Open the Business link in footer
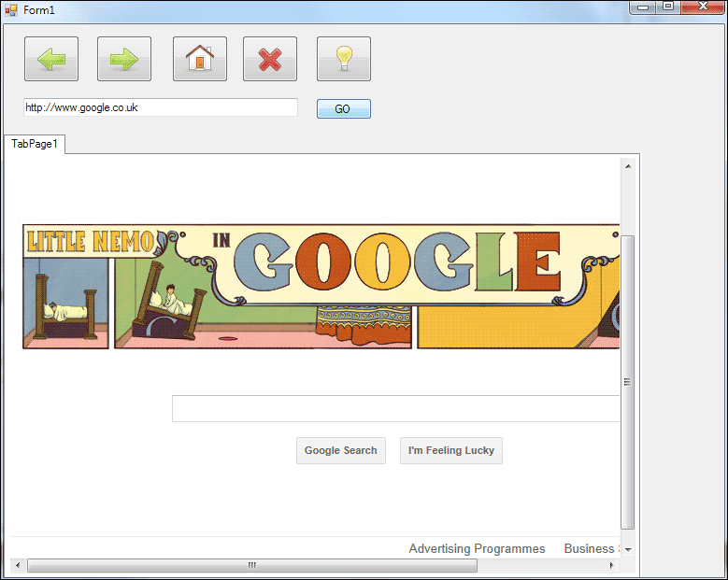Viewport: 728px width, 580px height. [x=589, y=549]
